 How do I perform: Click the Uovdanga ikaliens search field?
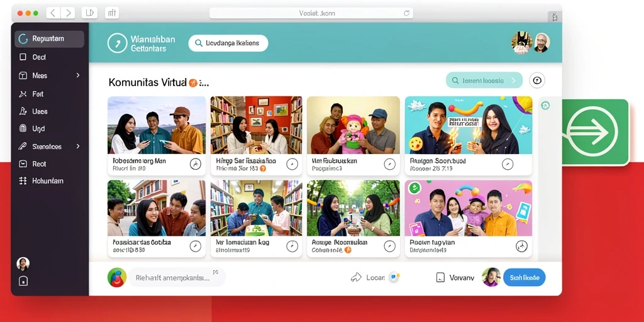[x=228, y=43]
